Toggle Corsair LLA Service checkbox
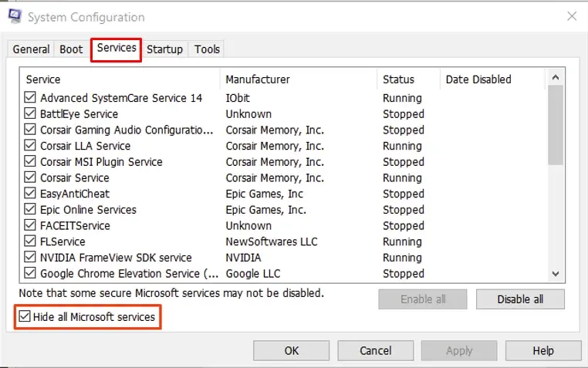588x368 pixels. [30, 145]
